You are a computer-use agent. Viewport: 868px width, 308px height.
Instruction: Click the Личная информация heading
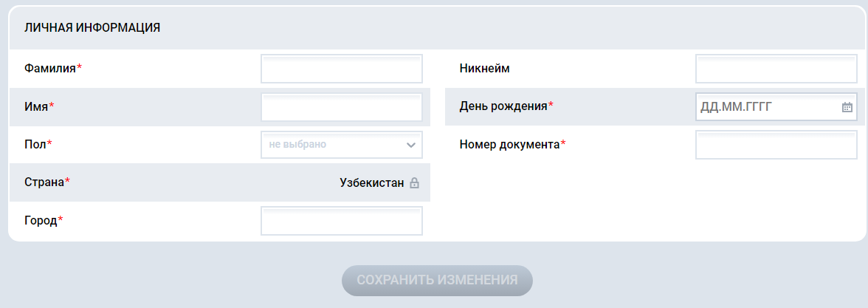click(x=92, y=28)
